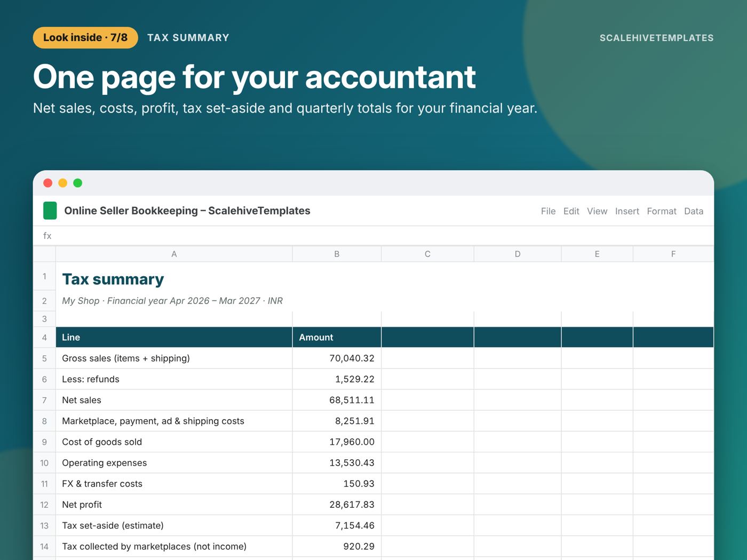Click the 'Look inside · 7/8' badge

point(85,38)
